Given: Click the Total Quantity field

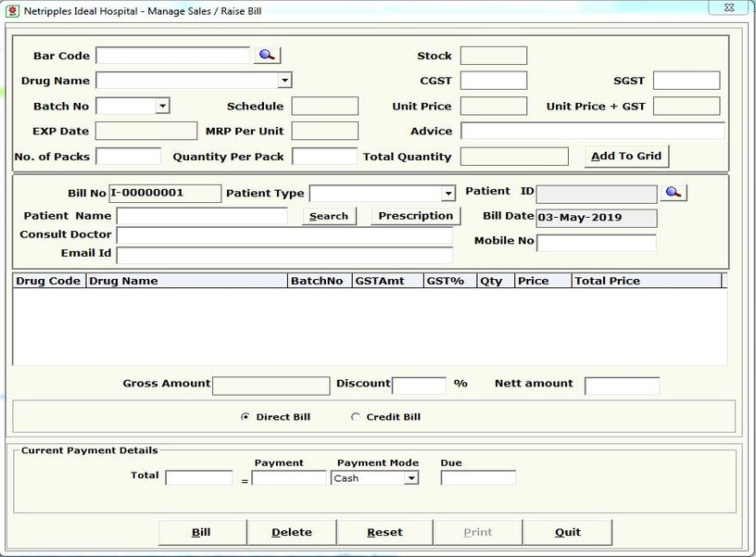Looking at the screenshot, I should click(514, 157).
